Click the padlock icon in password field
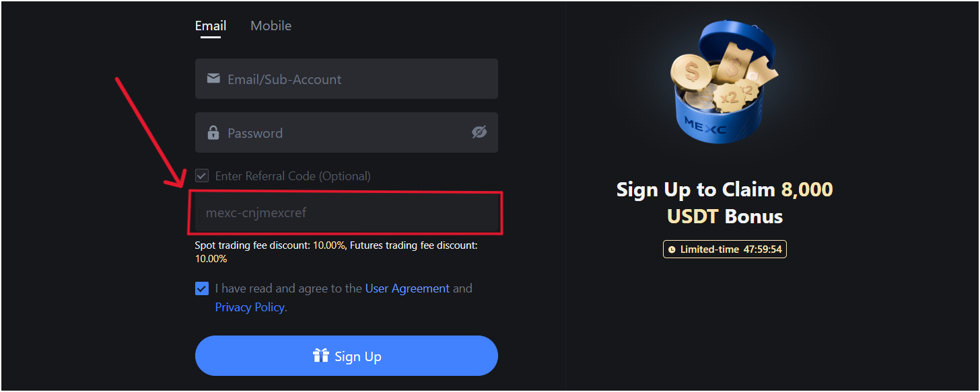The image size is (980, 392). point(213,132)
